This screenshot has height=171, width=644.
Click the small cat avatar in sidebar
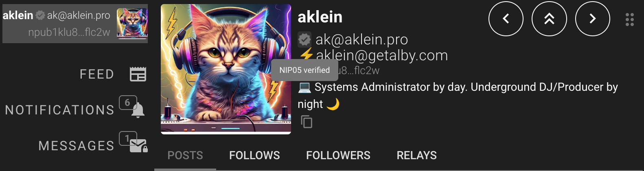pos(132,24)
